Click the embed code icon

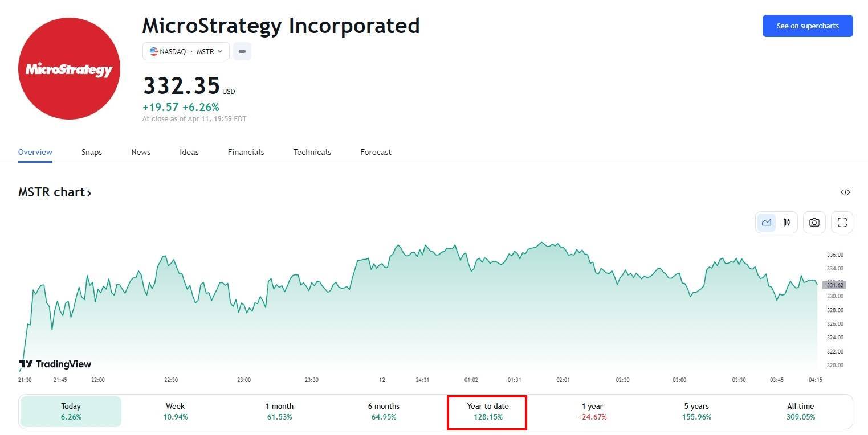pyautogui.click(x=845, y=192)
